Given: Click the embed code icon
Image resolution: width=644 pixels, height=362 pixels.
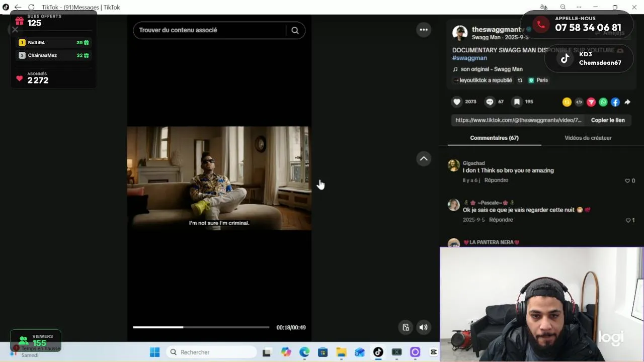Looking at the screenshot, I should click(579, 102).
